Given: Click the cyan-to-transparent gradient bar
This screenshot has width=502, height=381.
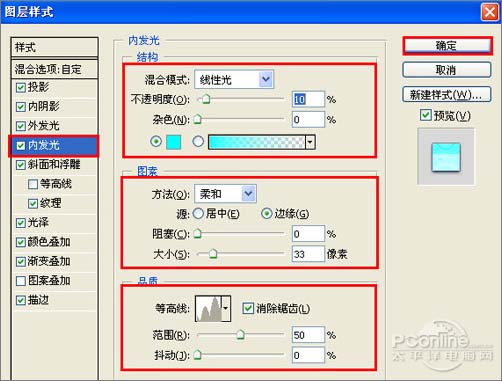Looking at the screenshot, I should coord(257,142).
